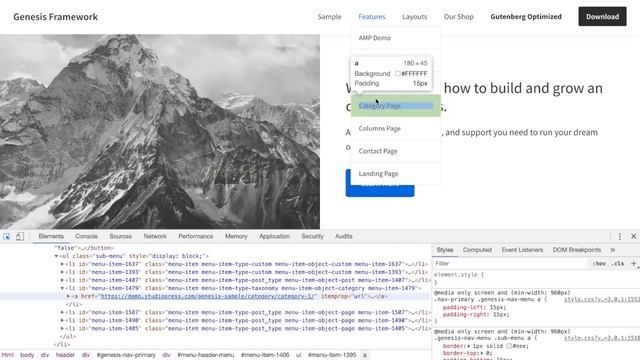Open the Audits tab
This screenshot has height=360, width=640.
[x=344, y=236]
